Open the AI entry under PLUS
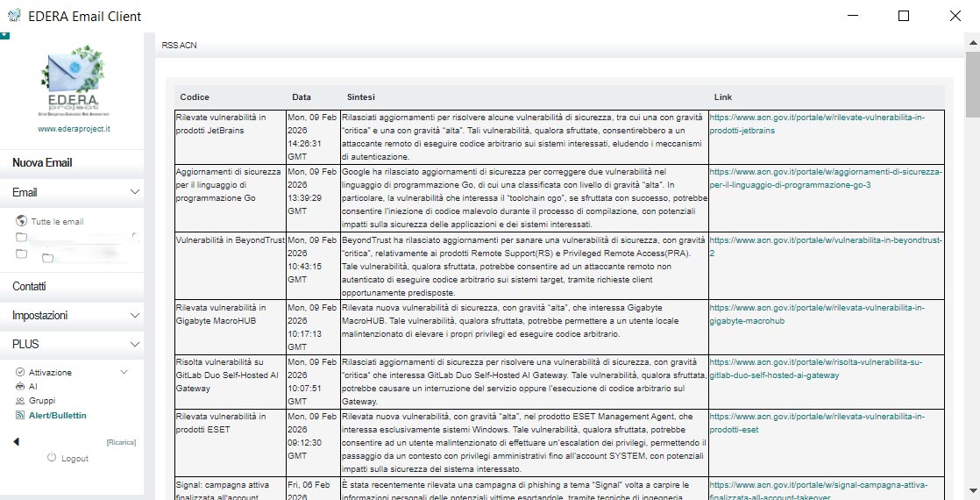Image resolution: width=980 pixels, height=500 pixels. pyautogui.click(x=33, y=386)
